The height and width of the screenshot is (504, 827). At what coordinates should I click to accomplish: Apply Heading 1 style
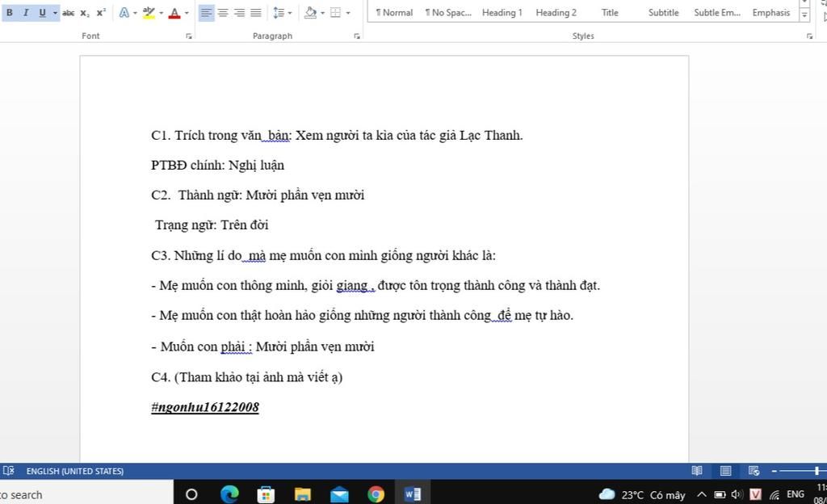click(x=502, y=13)
